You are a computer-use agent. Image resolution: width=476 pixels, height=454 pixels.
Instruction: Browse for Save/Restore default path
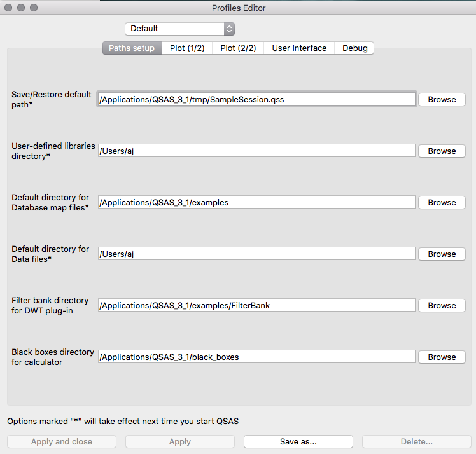(x=442, y=100)
